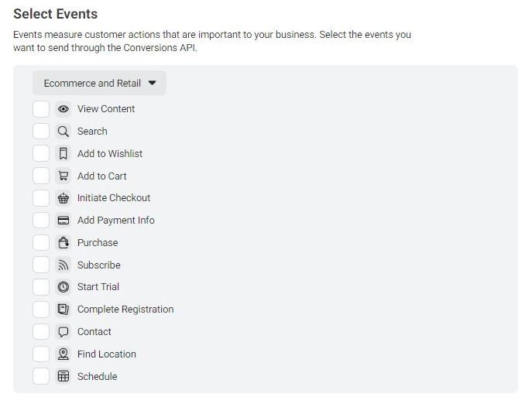532x407 pixels.
Task: Click the bookmark icon for Add to Wishlist
Action: coord(63,154)
